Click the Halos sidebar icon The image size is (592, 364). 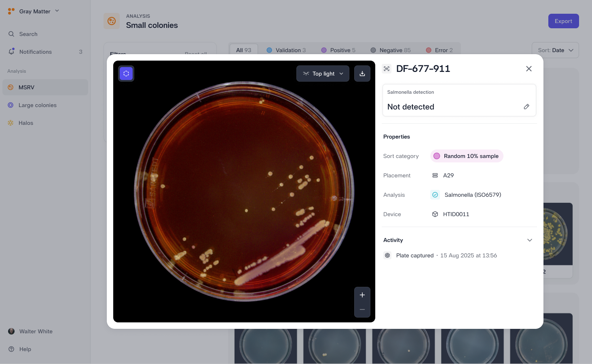point(11,123)
